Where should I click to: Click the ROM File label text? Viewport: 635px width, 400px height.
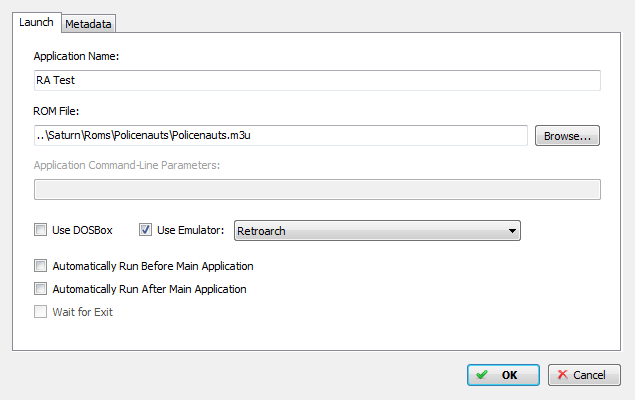(x=56, y=111)
